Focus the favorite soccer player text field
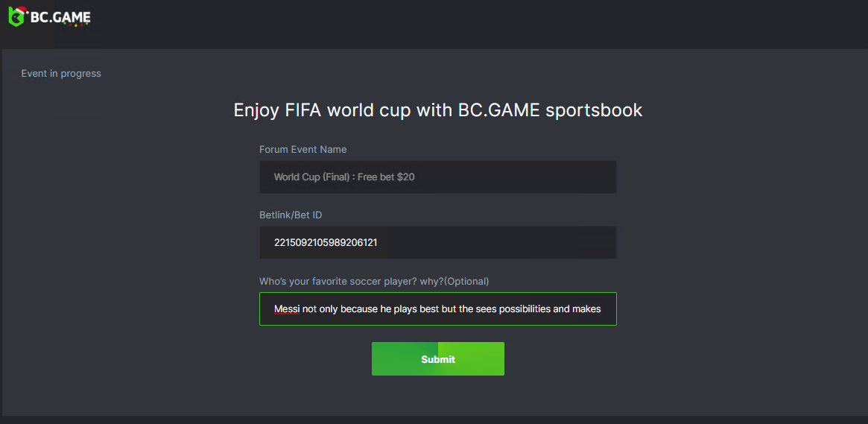This screenshot has width=868, height=424. coord(437,308)
